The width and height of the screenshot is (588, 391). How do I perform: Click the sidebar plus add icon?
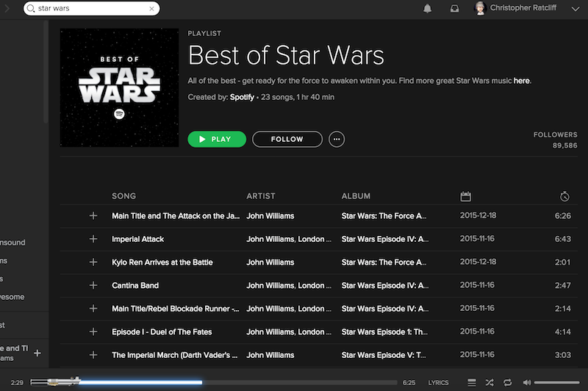tap(37, 353)
